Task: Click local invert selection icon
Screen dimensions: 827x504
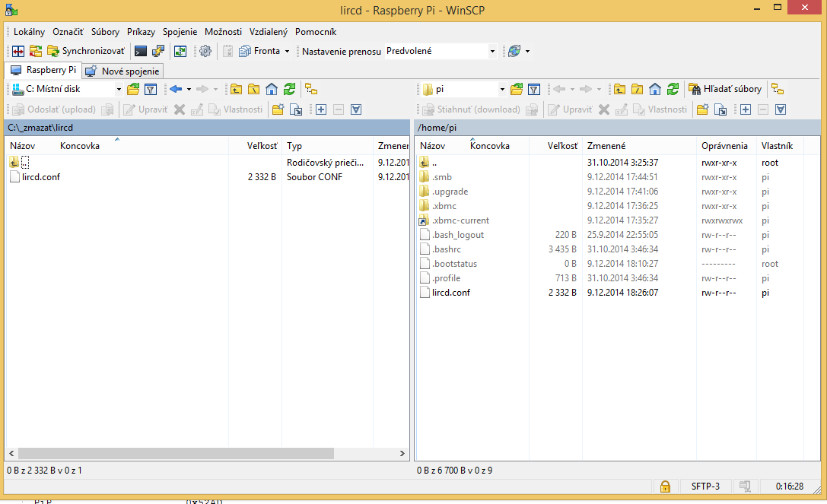Action: point(356,109)
